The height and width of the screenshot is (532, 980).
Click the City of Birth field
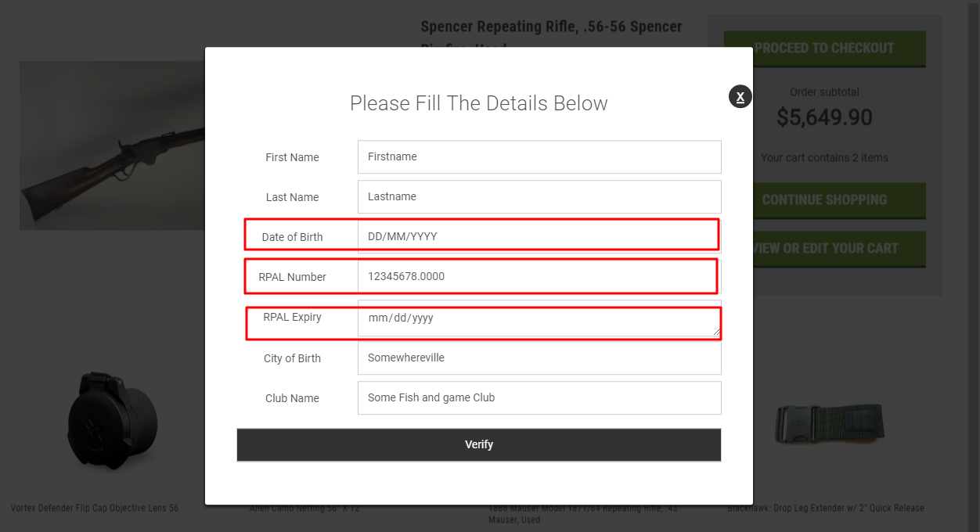click(539, 358)
